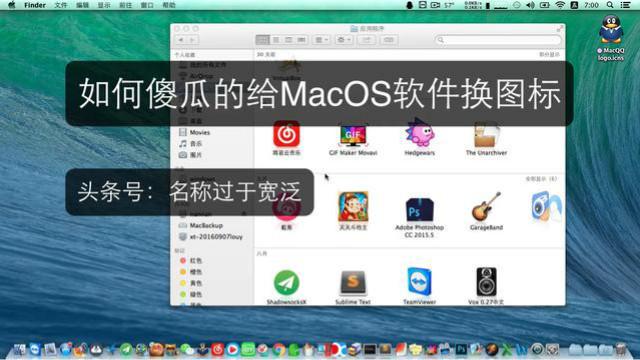The height and width of the screenshot is (360, 640).
Task: Click 部分显示 link at top right
Action: pyautogui.click(x=549, y=54)
